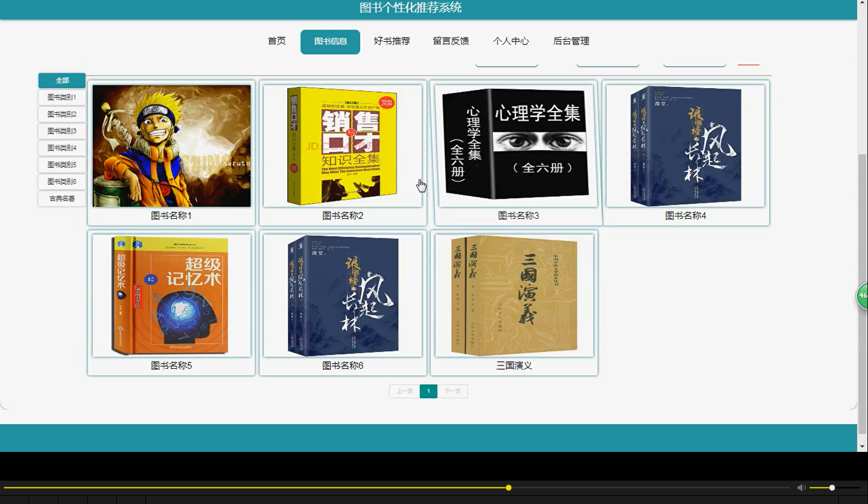Viewport: 868px width, 504px height.
Task: Select the 图书类别3 category
Action: (62, 131)
